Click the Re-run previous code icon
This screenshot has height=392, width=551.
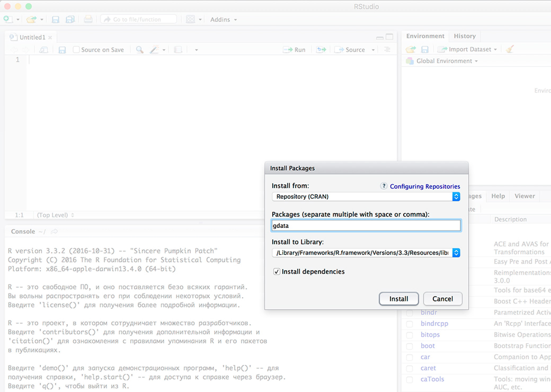pos(321,50)
